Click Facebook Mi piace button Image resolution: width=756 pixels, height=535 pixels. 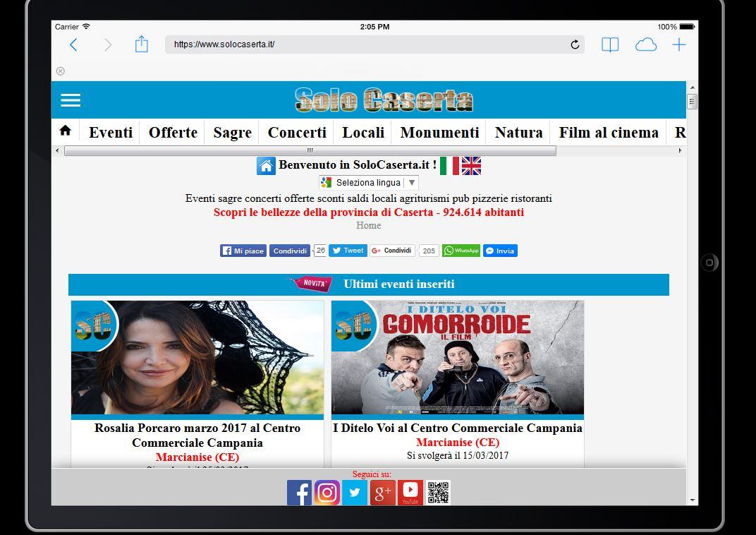click(243, 251)
